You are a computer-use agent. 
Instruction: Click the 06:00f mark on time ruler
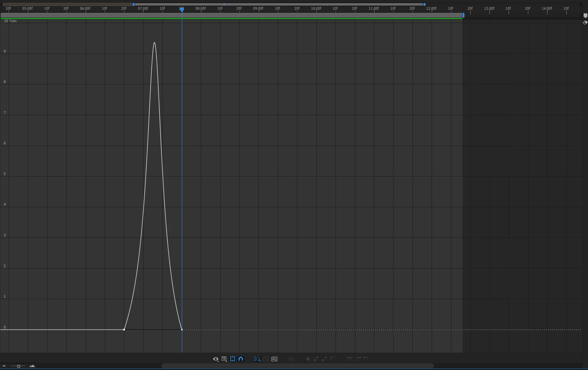pos(85,8)
